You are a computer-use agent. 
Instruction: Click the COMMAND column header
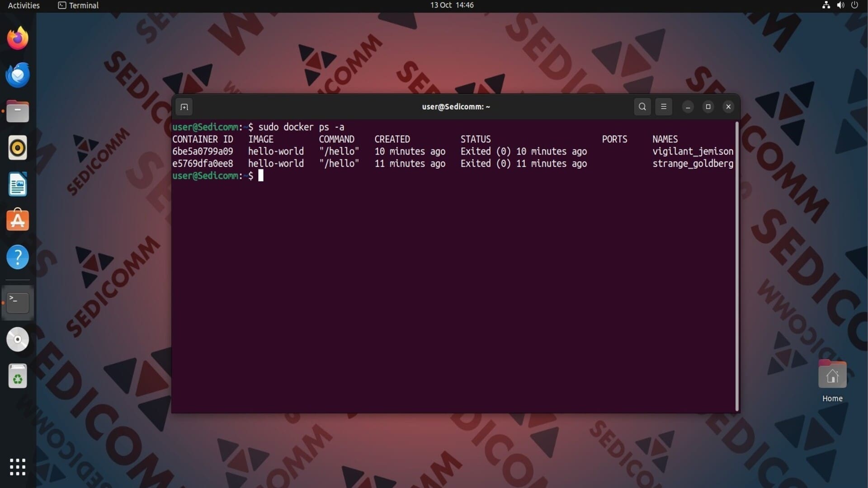(x=337, y=139)
